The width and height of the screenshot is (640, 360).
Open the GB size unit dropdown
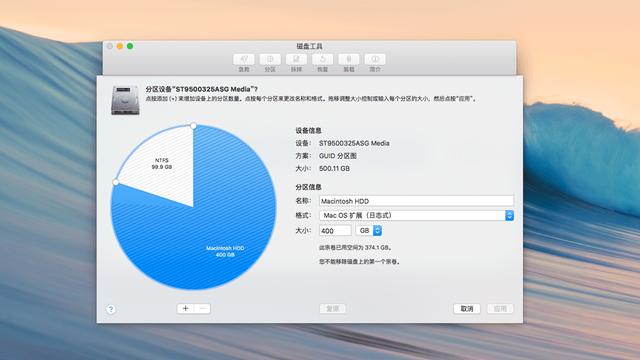369,231
